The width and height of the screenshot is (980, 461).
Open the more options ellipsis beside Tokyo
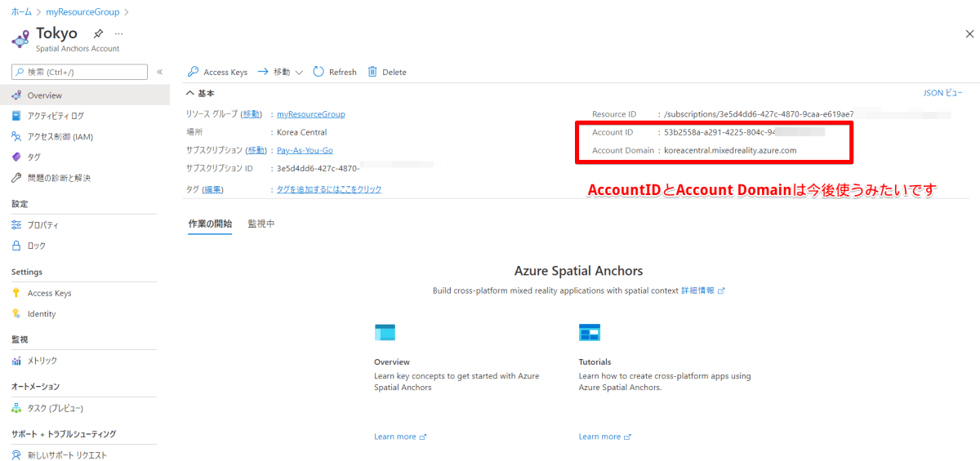tap(118, 33)
